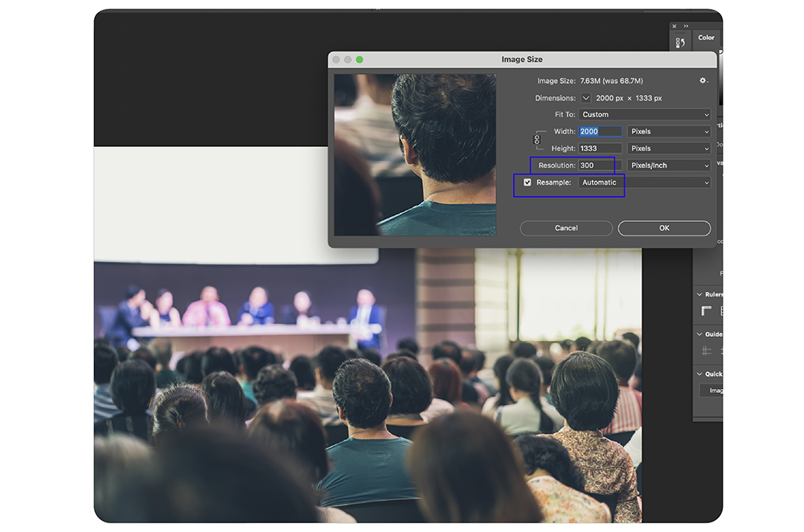Image resolution: width=804 pixels, height=532 pixels.
Task: Change the Height units Pixels dropdown
Action: 669,149
